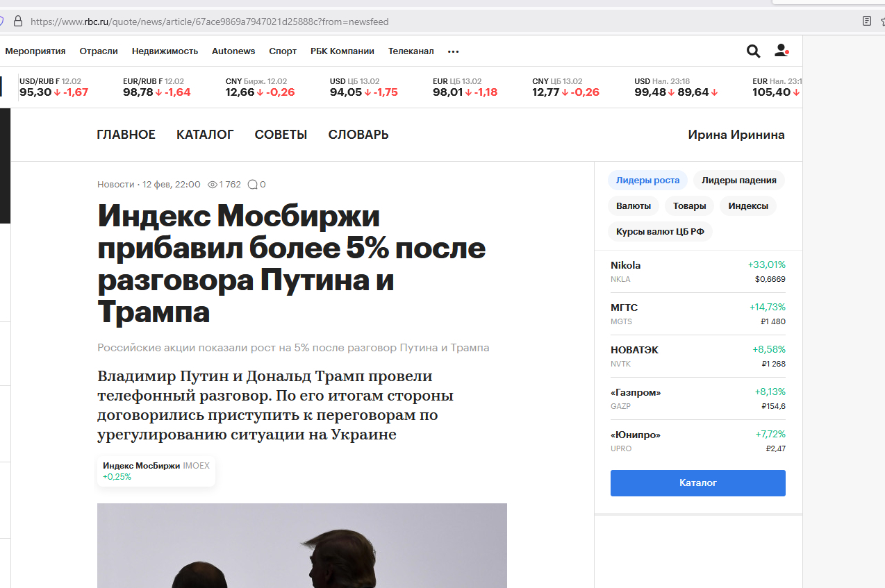Open Nikola NKLA stock row
This screenshot has width=885, height=588.
(x=698, y=271)
